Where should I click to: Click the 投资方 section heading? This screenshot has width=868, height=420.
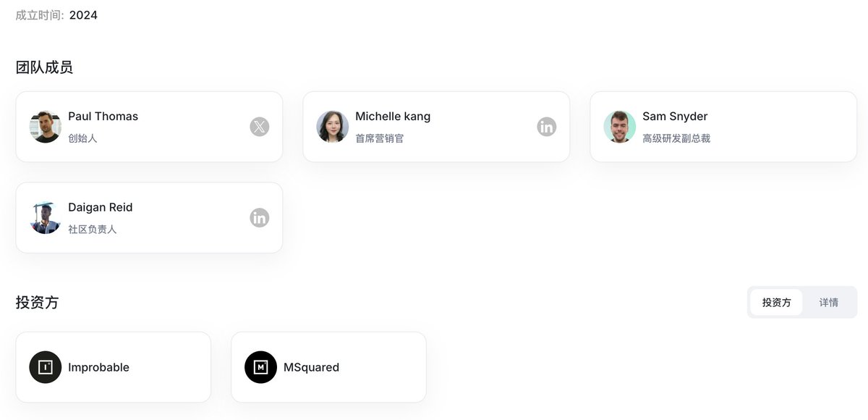[37, 302]
